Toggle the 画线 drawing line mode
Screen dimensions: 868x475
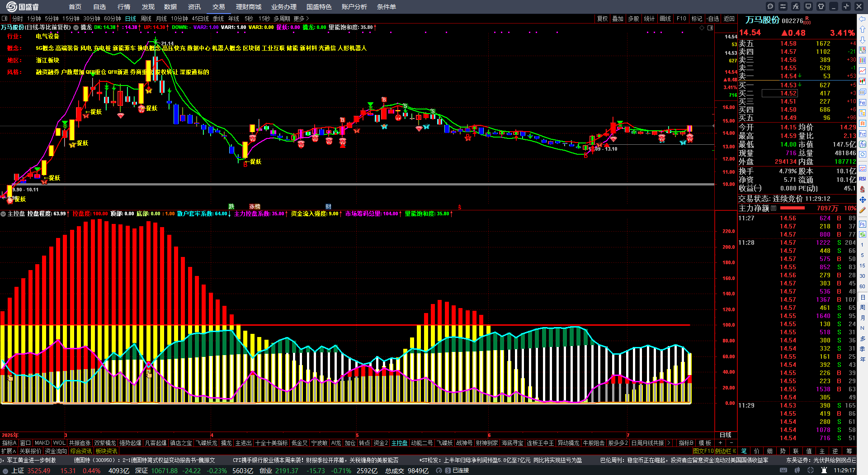[x=665, y=19]
